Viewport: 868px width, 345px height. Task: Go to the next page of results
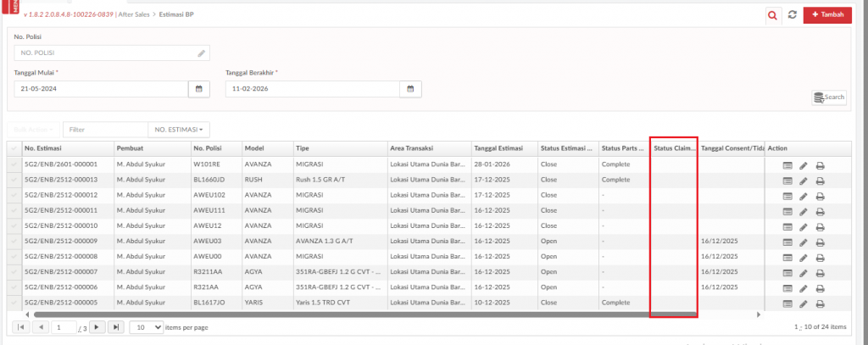pyautogui.click(x=97, y=326)
